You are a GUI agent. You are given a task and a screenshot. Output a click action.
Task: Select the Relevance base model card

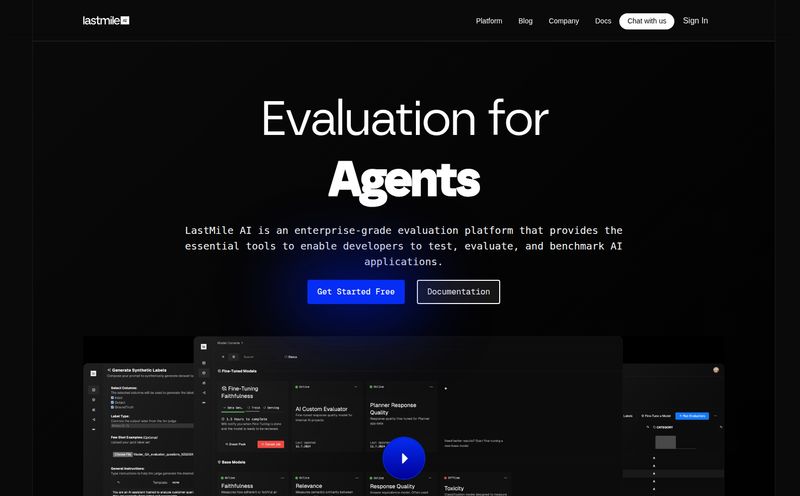click(327, 484)
